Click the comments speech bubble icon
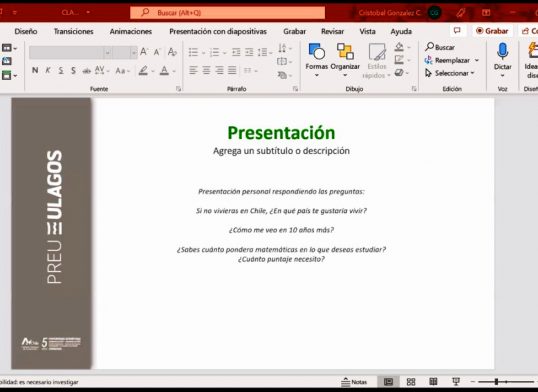This screenshot has width=538, height=392. pos(457,31)
